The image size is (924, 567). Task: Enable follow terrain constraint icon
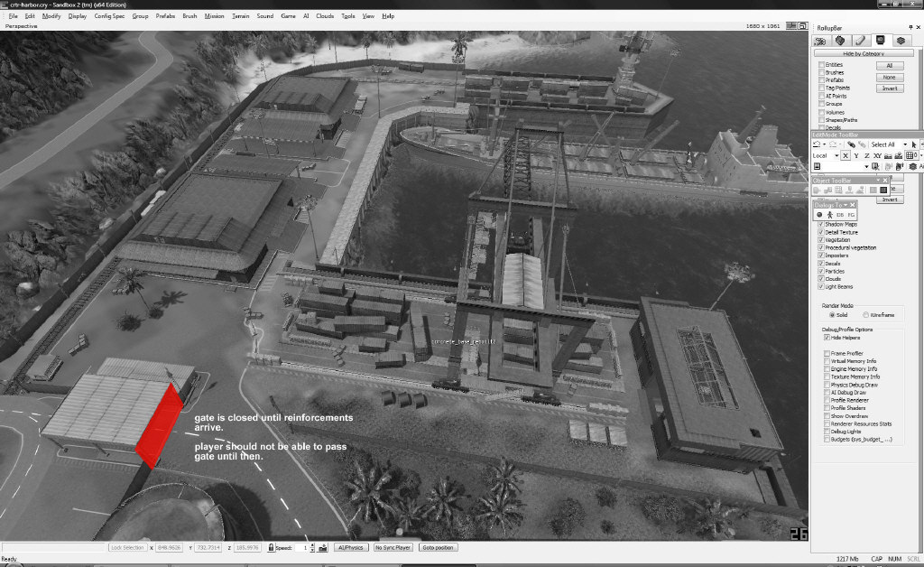888,155
